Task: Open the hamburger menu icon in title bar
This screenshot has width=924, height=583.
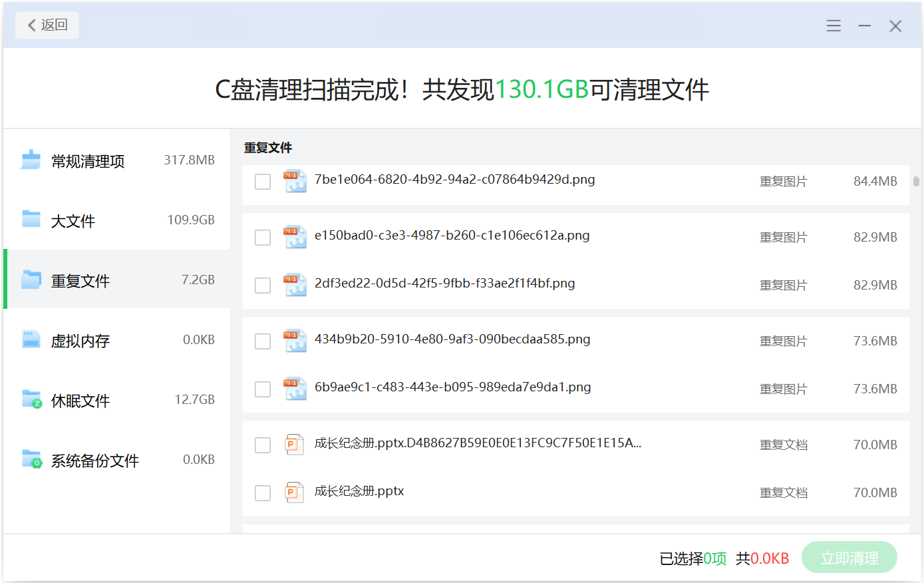Action: pos(834,26)
